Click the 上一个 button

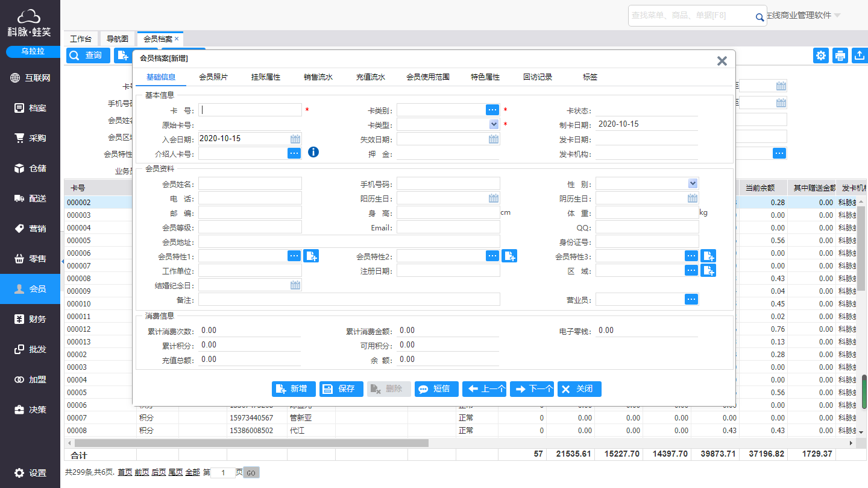[484, 389]
